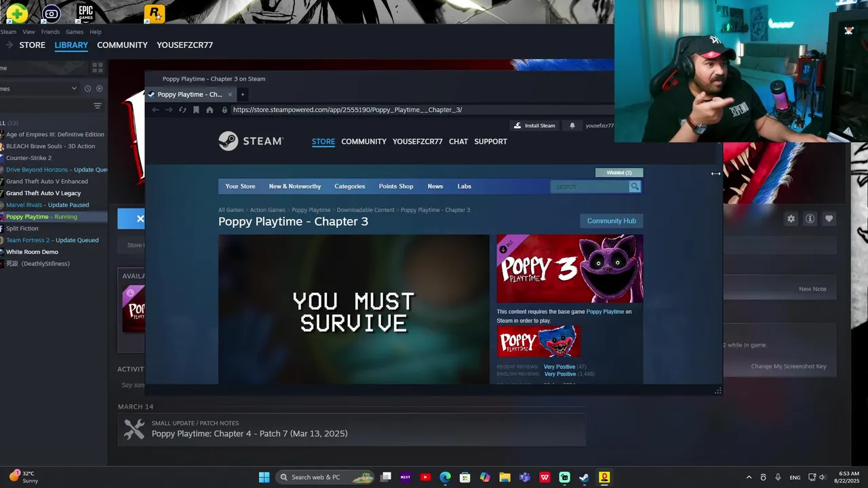The width and height of the screenshot is (868, 488).
Task: Open File Explorer from the taskbar
Action: click(505, 477)
